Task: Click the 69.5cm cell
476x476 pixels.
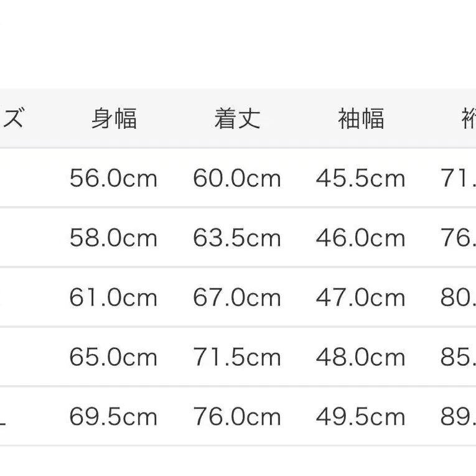Action: [113, 417]
